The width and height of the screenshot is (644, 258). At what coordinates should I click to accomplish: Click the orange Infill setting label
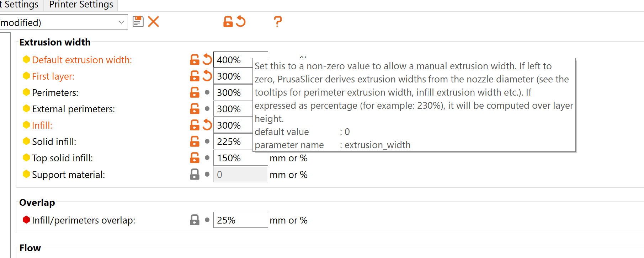(42, 125)
